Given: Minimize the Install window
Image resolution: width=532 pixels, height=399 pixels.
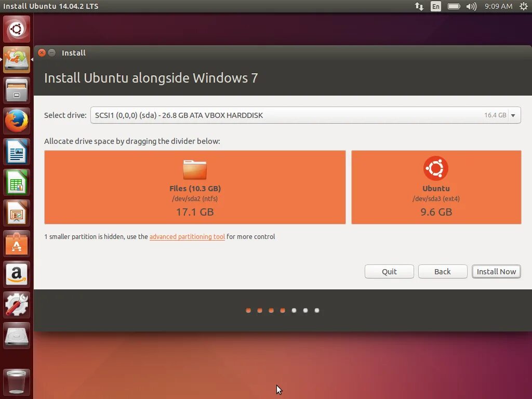Looking at the screenshot, I should coord(51,52).
